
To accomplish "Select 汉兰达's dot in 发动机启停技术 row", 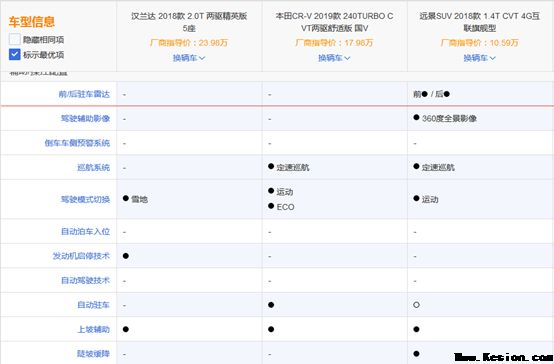I will click(126, 256).
